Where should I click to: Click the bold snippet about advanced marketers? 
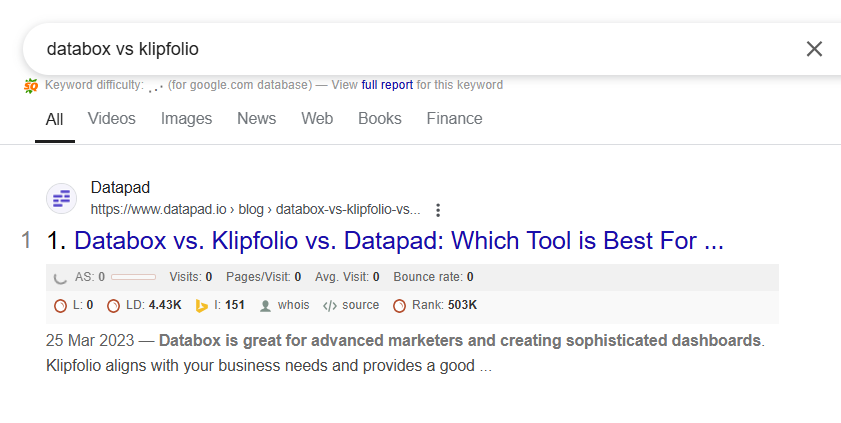tap(460, 340)
